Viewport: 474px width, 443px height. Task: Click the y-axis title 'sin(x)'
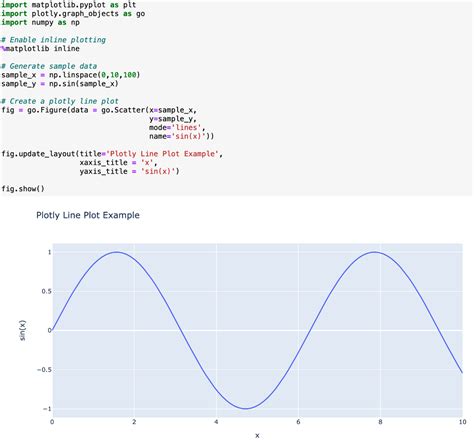click(x=22, y=330)
